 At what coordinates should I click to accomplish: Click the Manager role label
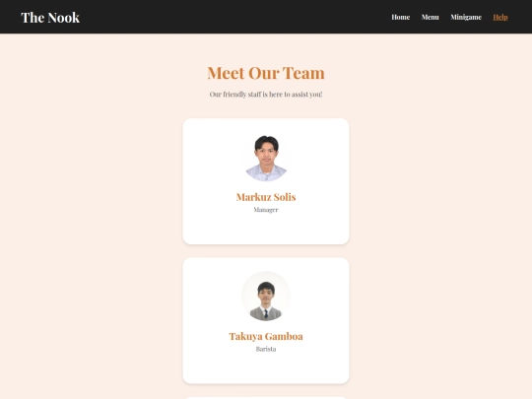(266, 210)
